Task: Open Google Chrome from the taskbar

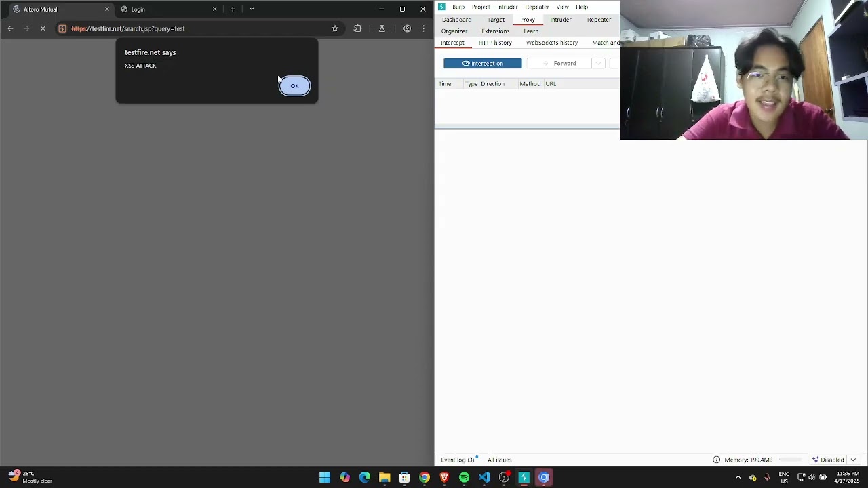Action: 425,478
